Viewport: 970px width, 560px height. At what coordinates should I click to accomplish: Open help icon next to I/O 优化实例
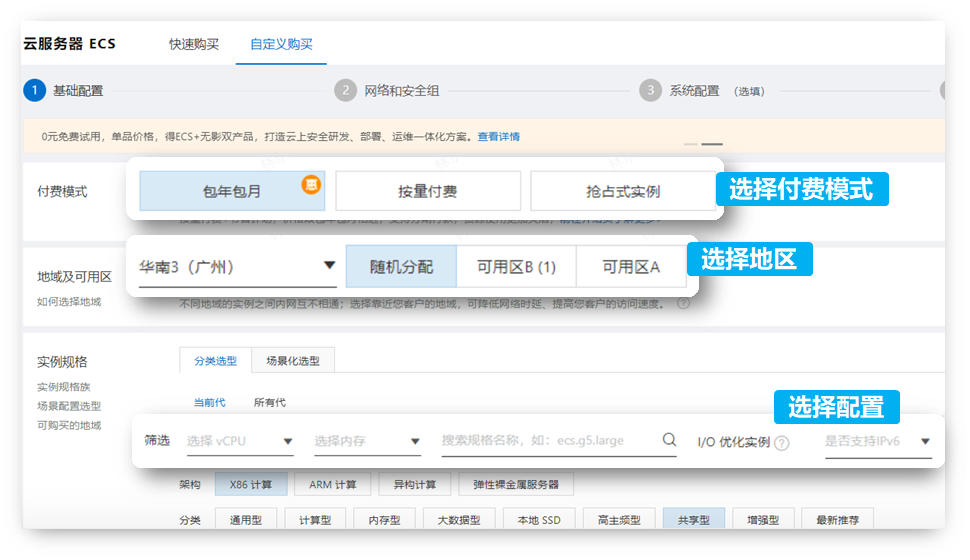click(782, 443)
